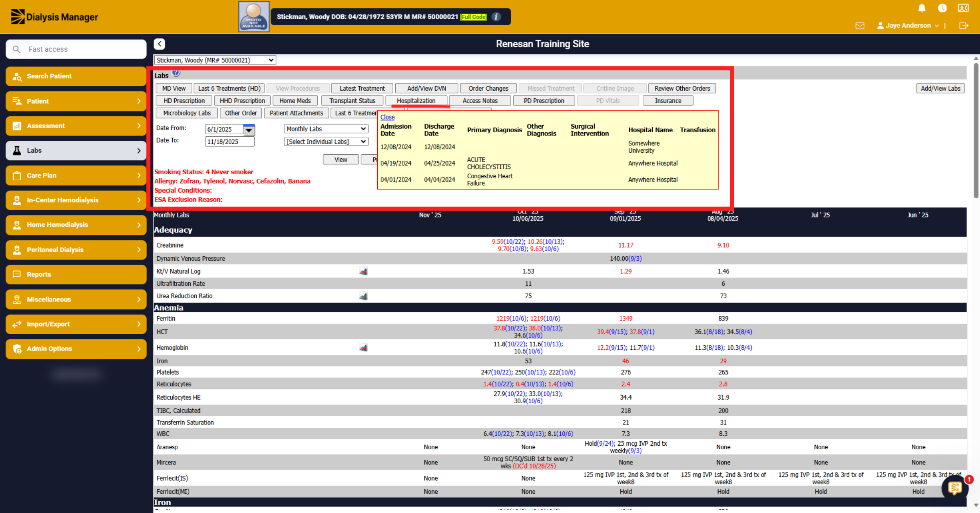Click the Dialysis Manager logo
Image resolution: width=980 pixels, height=513 pixels.
(54, 17)
